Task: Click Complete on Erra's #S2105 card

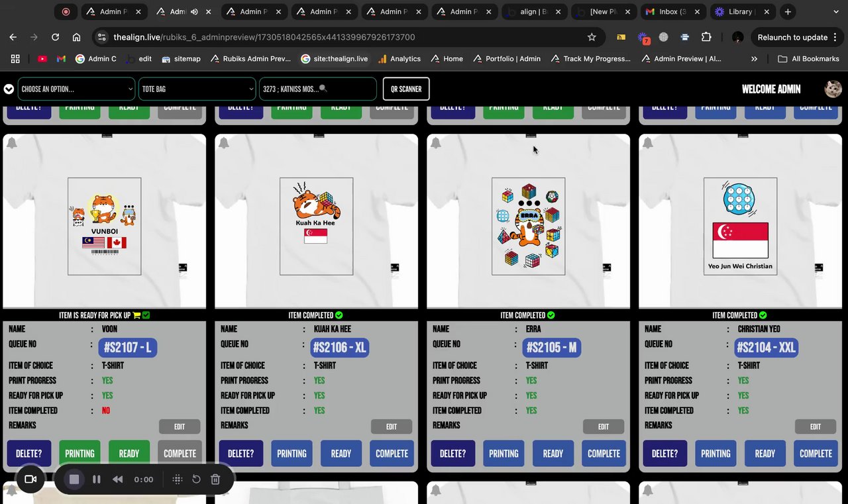Action: 604,454
